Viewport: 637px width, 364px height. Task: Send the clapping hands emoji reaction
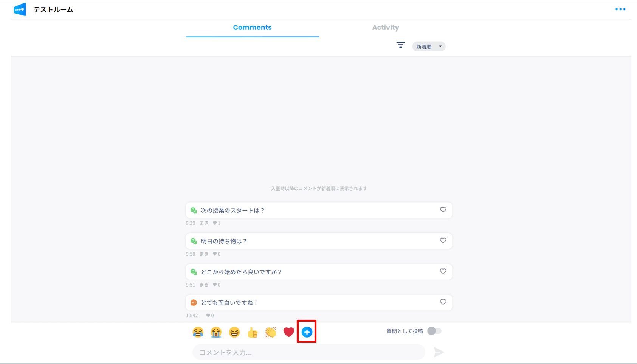[x=270, y=332]
